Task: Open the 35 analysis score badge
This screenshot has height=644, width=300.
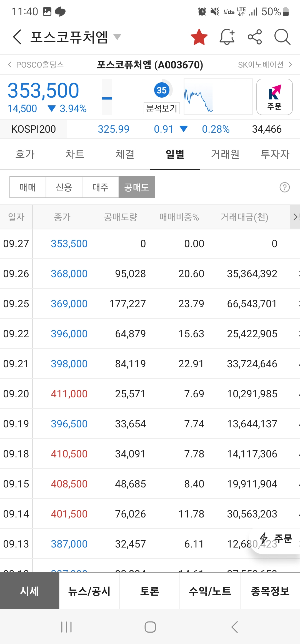Action: [162, 90]
